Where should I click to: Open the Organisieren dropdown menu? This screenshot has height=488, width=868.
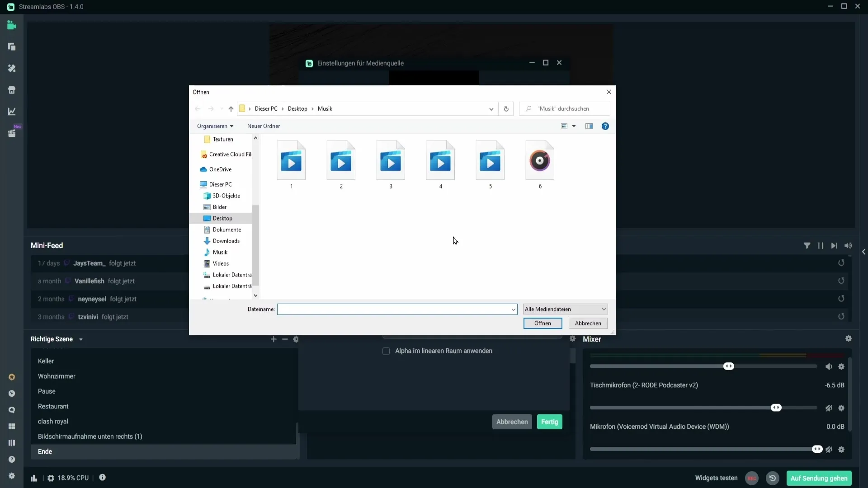[x=215, y=126]
